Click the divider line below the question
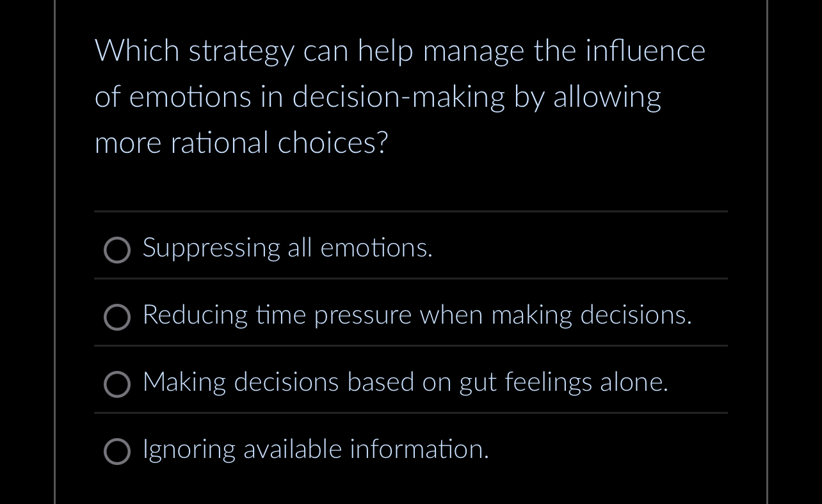 point(410,212)
